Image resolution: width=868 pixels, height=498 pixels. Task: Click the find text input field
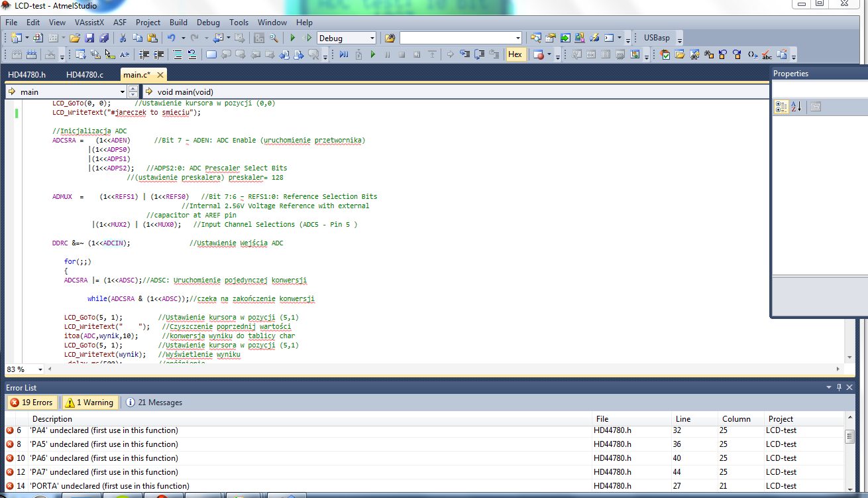click(457, 38)
